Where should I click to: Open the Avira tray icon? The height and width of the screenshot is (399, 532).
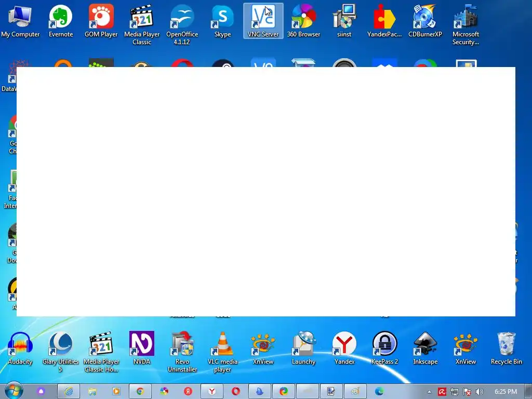coord(442,392)
